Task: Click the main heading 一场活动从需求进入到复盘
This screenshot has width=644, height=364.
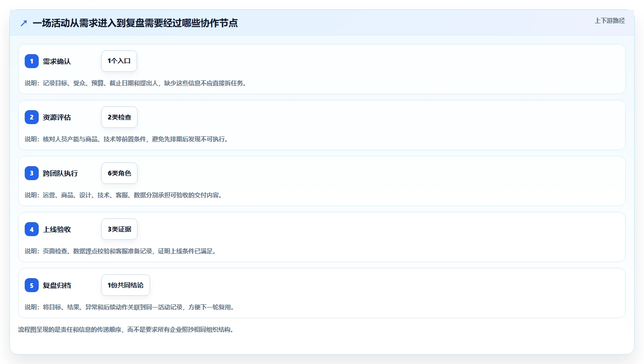Action: pos(135,23)
